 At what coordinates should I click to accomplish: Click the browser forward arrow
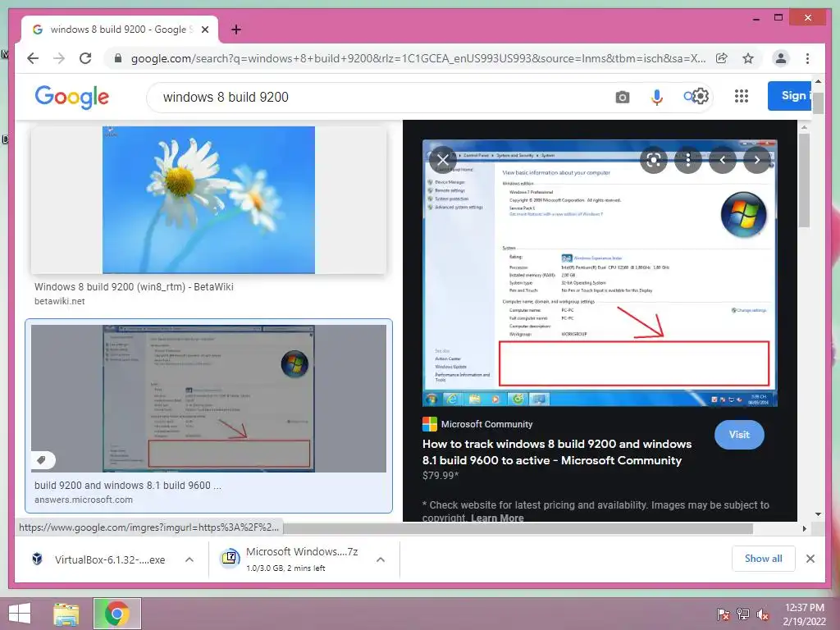(59, 58)
